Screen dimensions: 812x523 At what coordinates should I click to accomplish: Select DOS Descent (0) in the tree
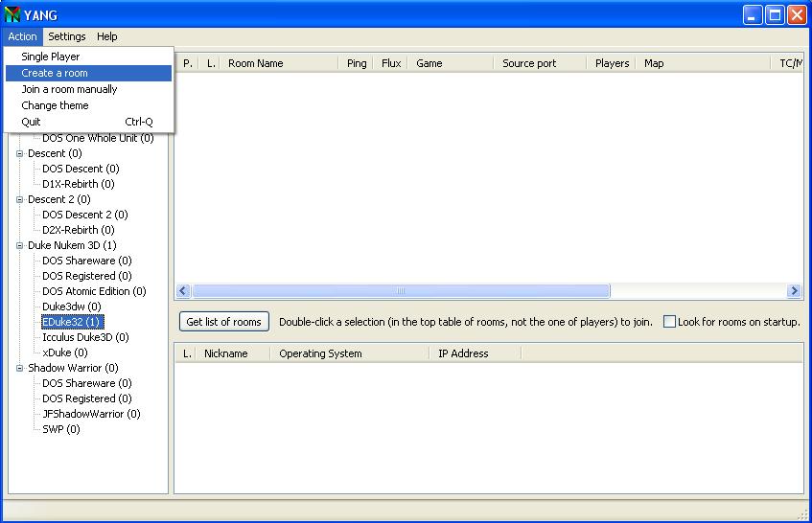point(81,169)
